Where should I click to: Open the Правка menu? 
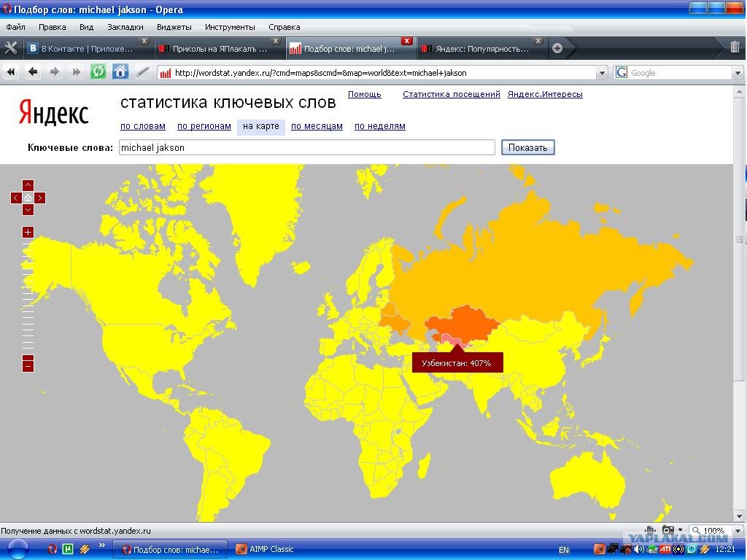pyautogui.click(x=53, y=27)
